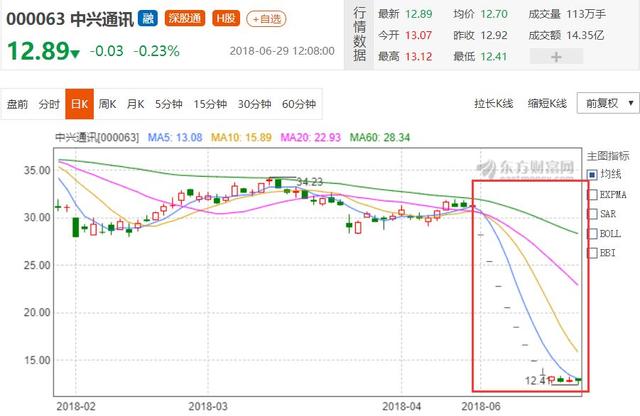Enable the EXPMA indicator checkbox
Image resolution: width=640 pixels, height=416 pixels.
coord(591,193)
